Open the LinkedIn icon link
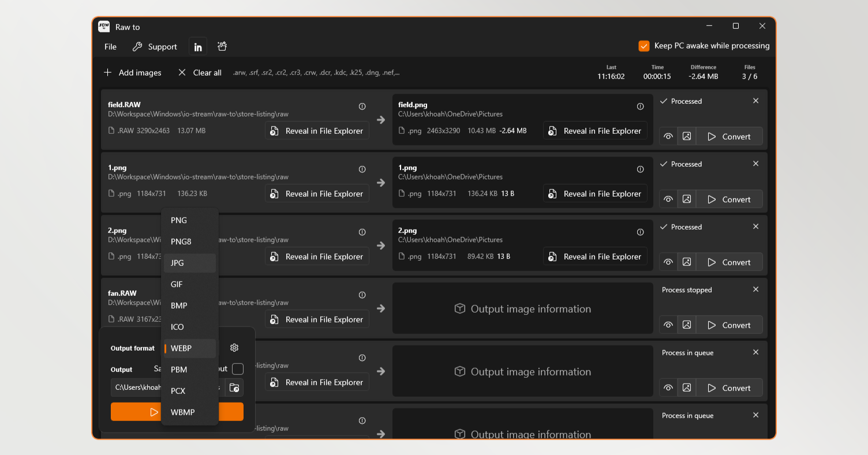This screenshot has height=455, width=868. 198,47
